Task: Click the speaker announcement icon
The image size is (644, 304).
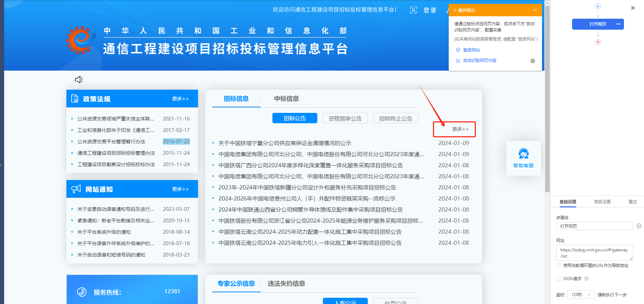Action: click(x=79, y=80)
